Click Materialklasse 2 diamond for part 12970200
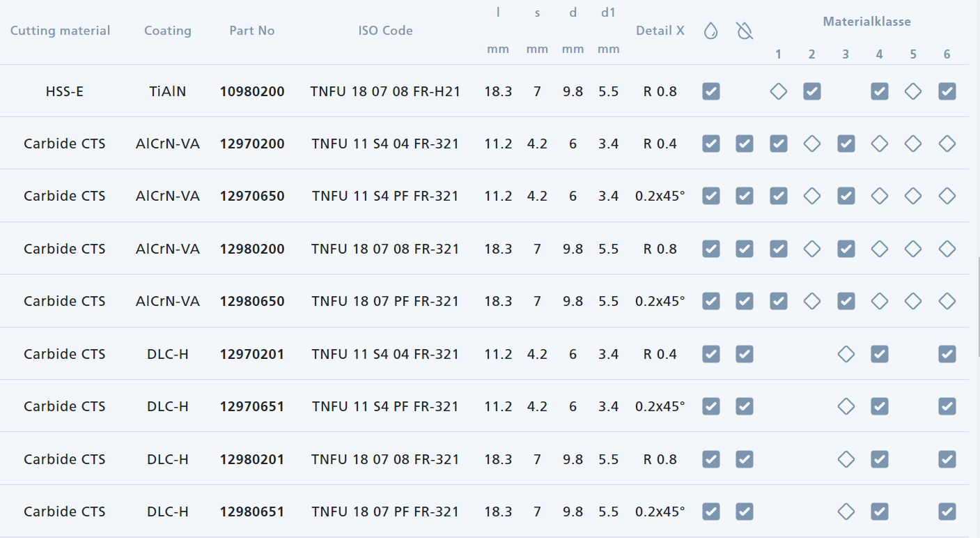This screenshot has width=980, height=538. click(812, 144)
